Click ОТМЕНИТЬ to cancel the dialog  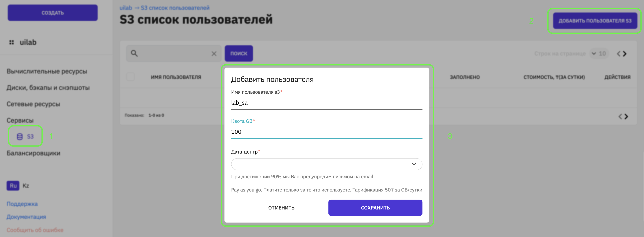click(281, 207)
